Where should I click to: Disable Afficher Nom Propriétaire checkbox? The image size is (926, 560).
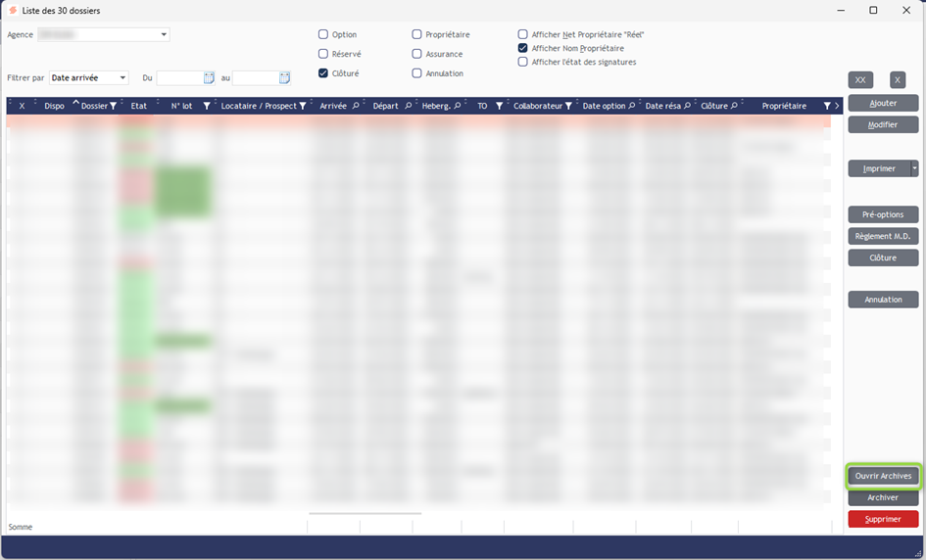tap(523, 48)
